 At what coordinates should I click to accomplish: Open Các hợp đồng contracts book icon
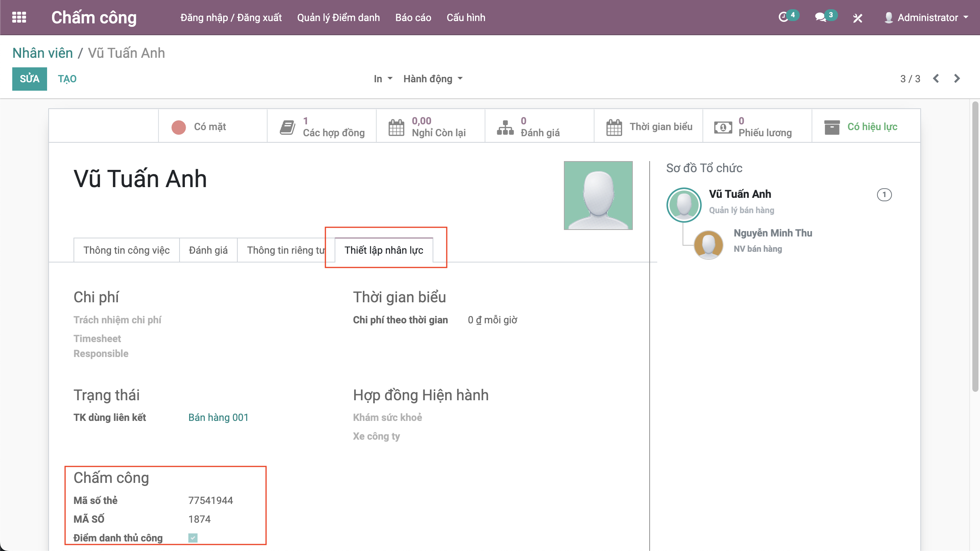pos(287,127)
